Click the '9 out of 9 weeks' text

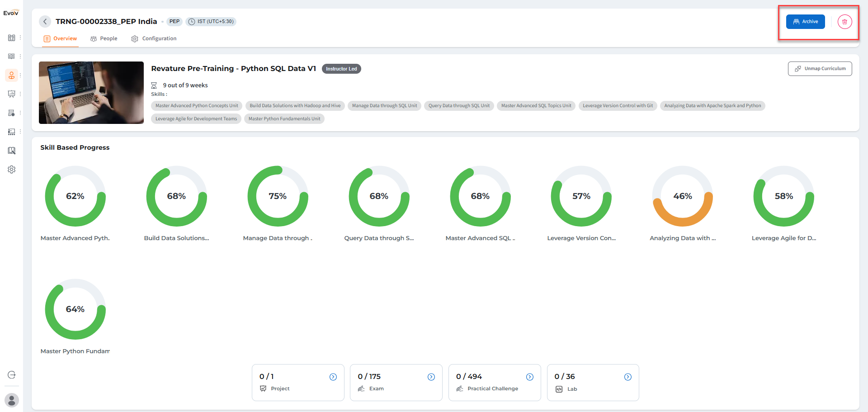185,85
